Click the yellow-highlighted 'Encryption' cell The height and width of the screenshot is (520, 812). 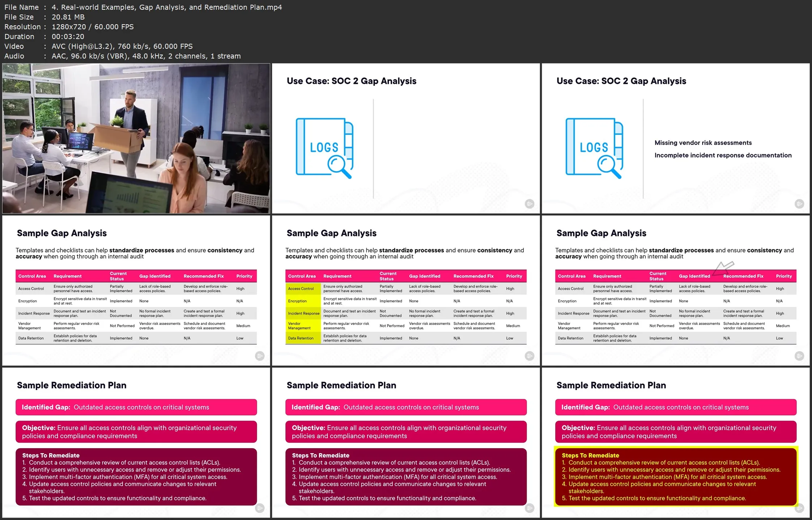click(303, 301)
